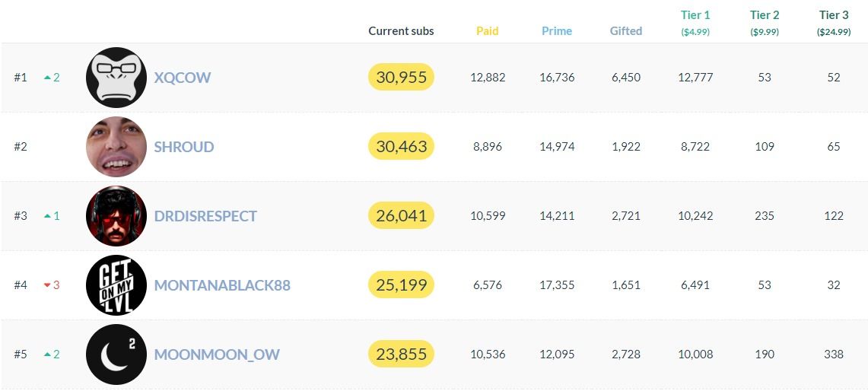Open DrDisrespect's avatar image
The image size is (868, 391).
116,216
